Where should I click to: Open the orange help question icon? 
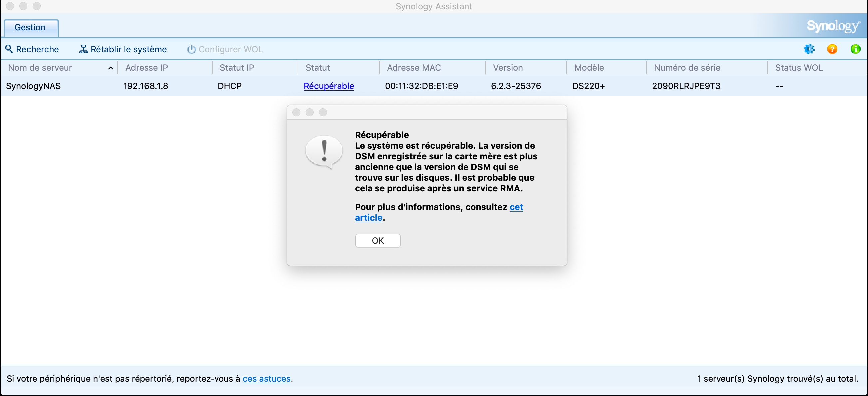coord(832,49)
